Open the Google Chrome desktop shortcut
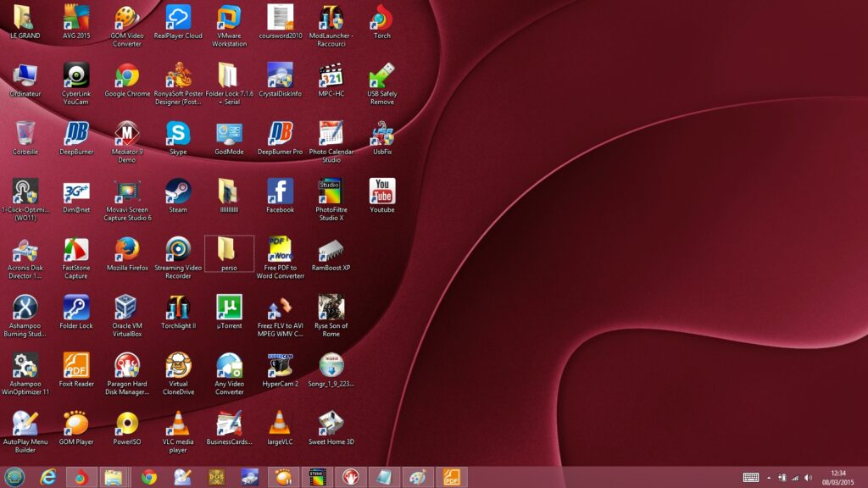 pos(127,76)
